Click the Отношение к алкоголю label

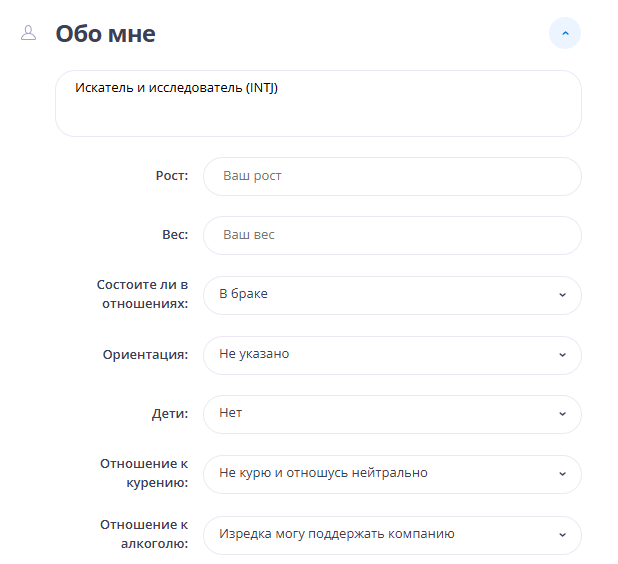tap(144, 533)
